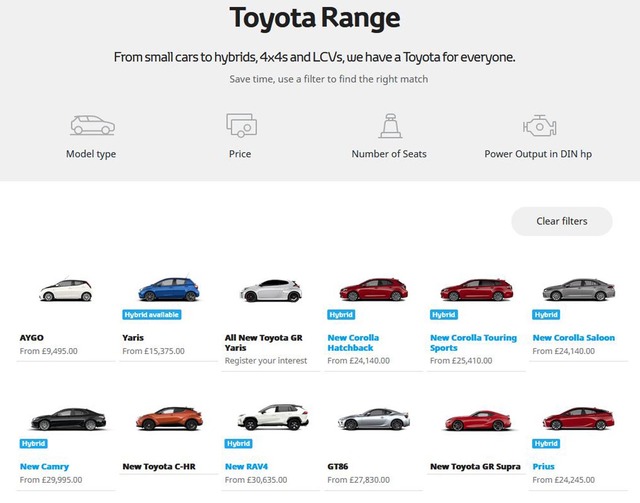Open the New Corolla Saloon link
640x503 pixels.
(x=573, y=338)
